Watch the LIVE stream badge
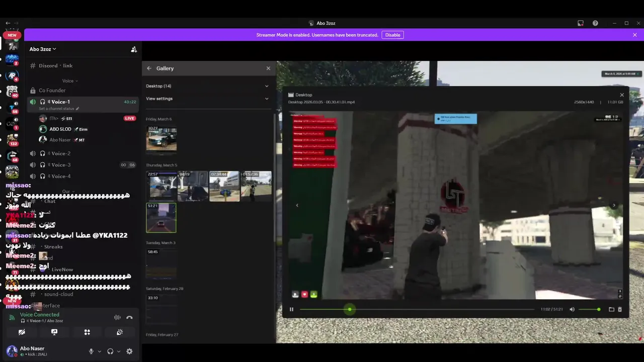The width and height of the screenshot is (644, 362). click(x=130, y=119)
